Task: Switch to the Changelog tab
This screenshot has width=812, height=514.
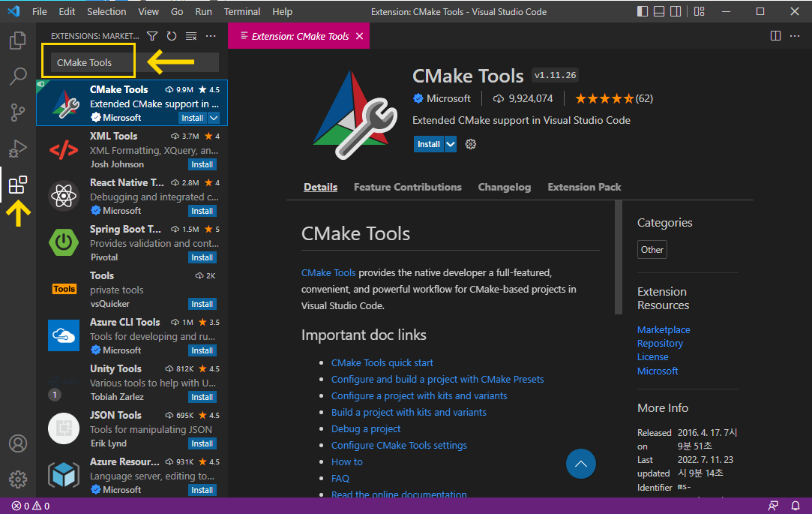Action: [x=505, y=187]
